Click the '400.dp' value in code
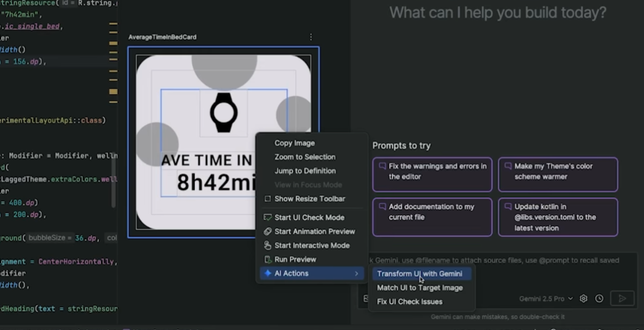The image size is (644, 330). 23,203
